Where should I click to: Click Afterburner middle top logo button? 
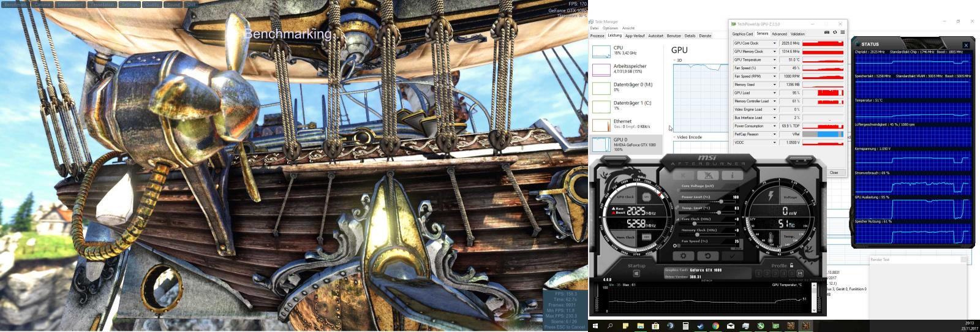coord(707,175)
